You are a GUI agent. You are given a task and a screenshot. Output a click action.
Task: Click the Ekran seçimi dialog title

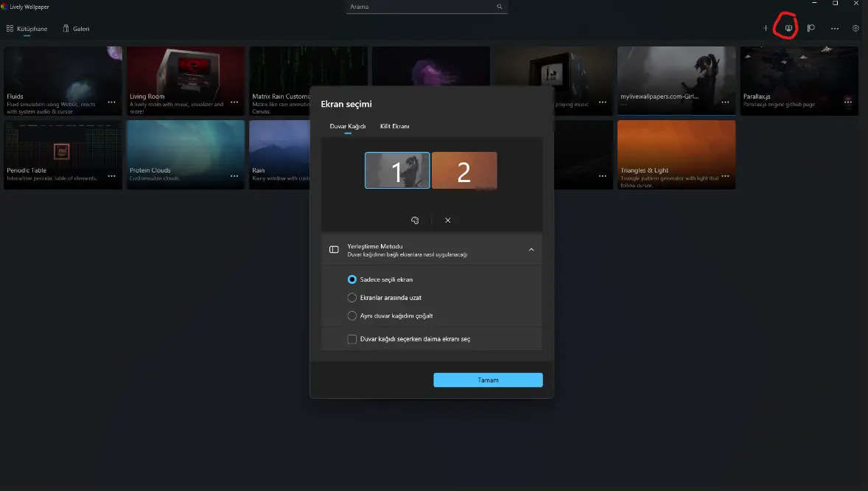346,104
